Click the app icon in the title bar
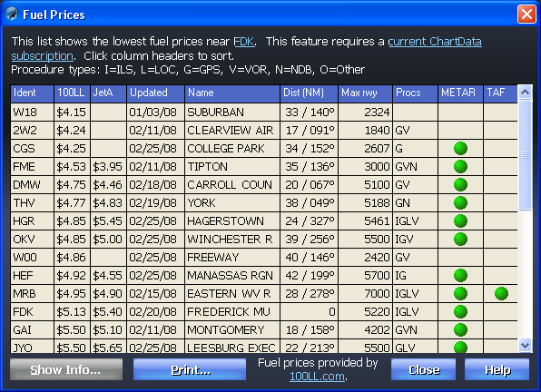Viewport: 541px width, 392px height. 12,15
